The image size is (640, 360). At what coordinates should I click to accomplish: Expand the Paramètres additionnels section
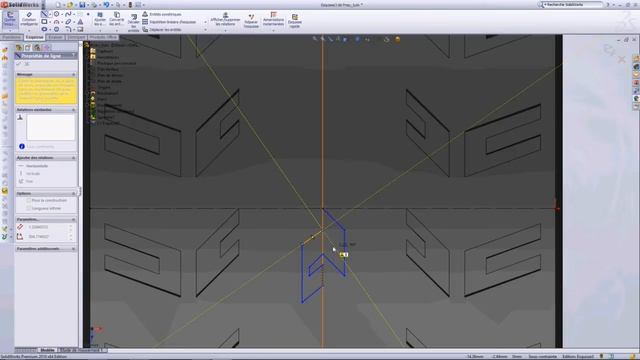point(74,249)
